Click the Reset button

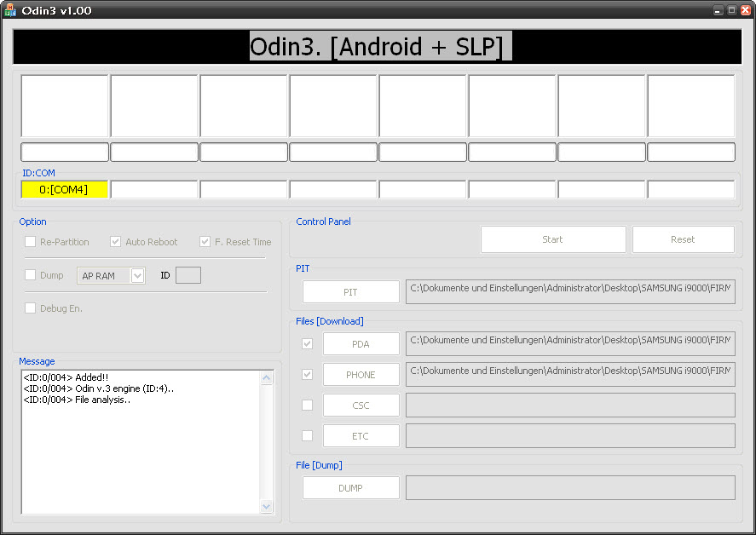point(684,239)
